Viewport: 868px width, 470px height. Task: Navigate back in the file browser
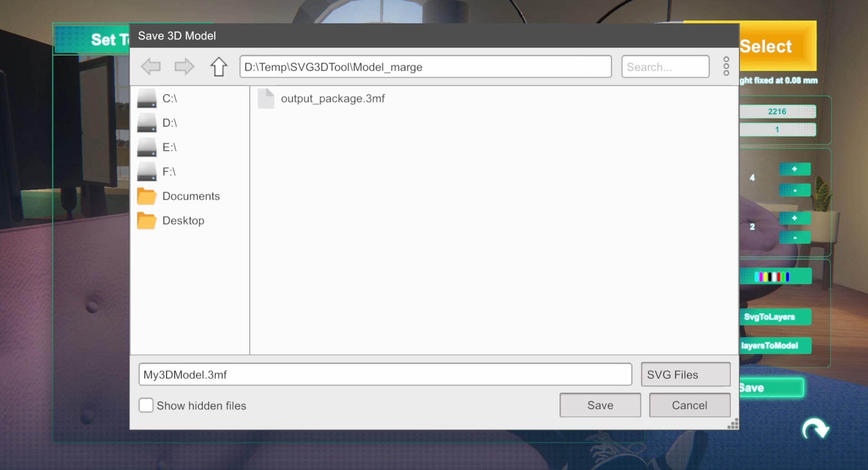(x=150, y=66)
